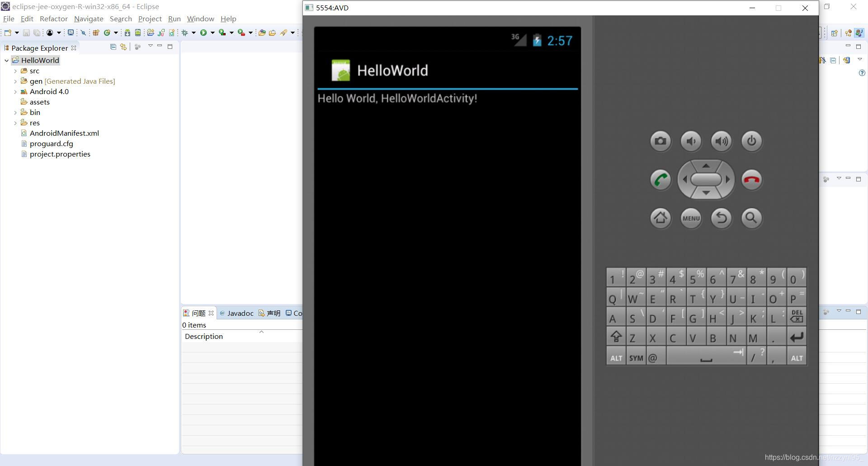Screen dimensions: 868x466
Task: Click the Search flashlight toolbar icon
Action: pyautogui.click(x=283, y=33)
